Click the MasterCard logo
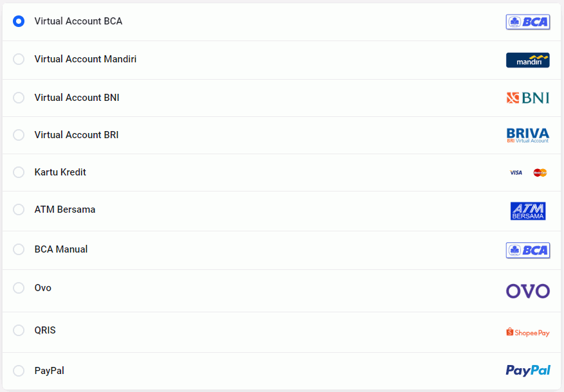This screenshot has width=564, height=392. point(540,172)
